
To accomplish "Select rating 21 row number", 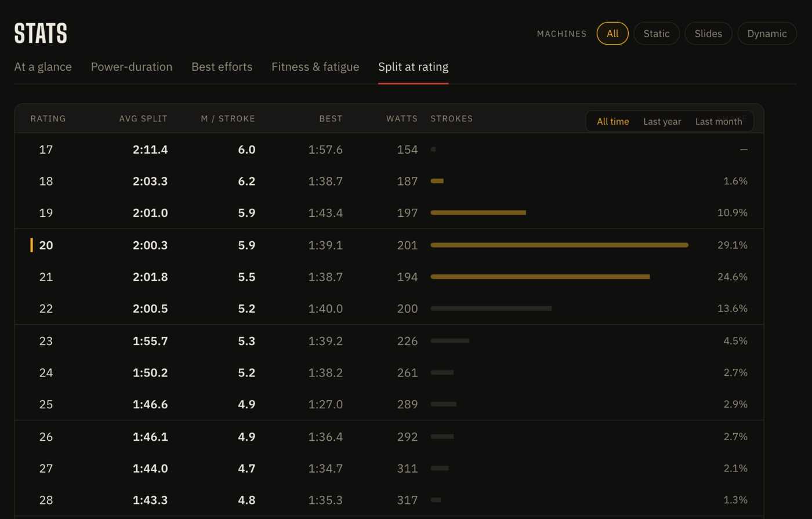I will pos(46,277).
